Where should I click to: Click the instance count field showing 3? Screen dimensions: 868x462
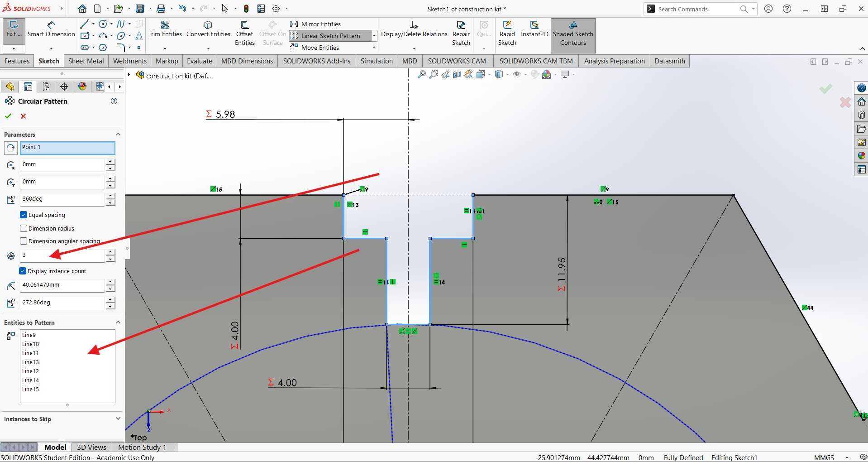pos(62,255)
